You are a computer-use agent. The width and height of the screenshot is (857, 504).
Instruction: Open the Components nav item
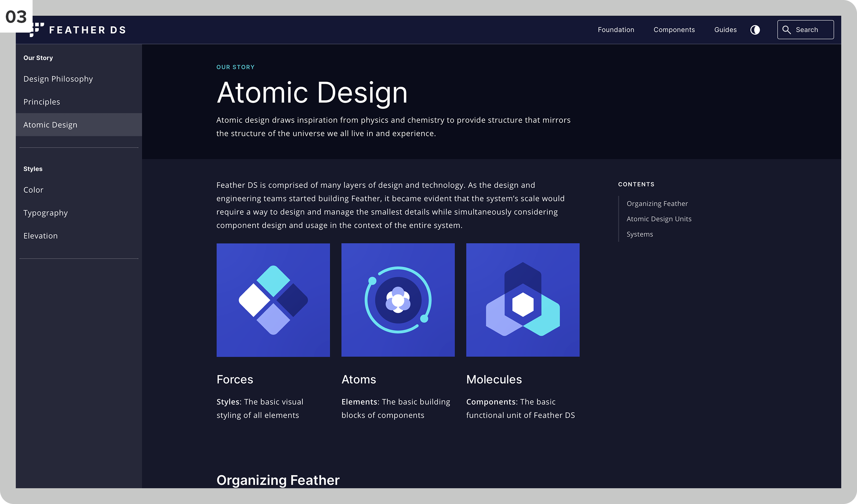674,30
